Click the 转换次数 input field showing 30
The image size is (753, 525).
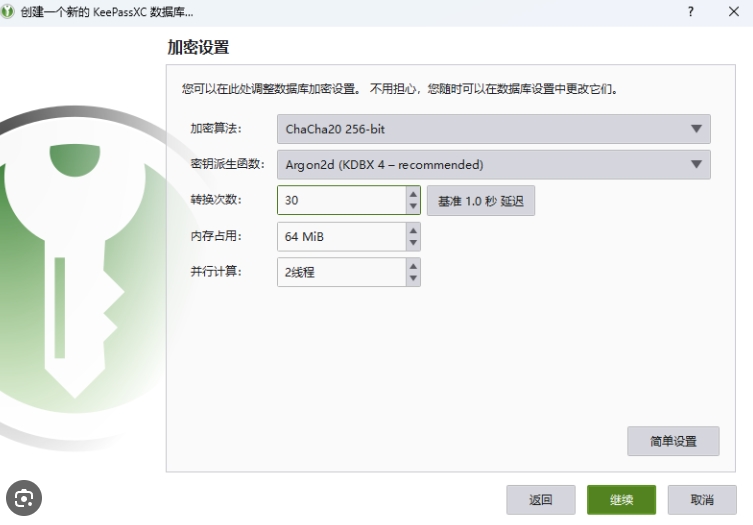pos(341,200)
